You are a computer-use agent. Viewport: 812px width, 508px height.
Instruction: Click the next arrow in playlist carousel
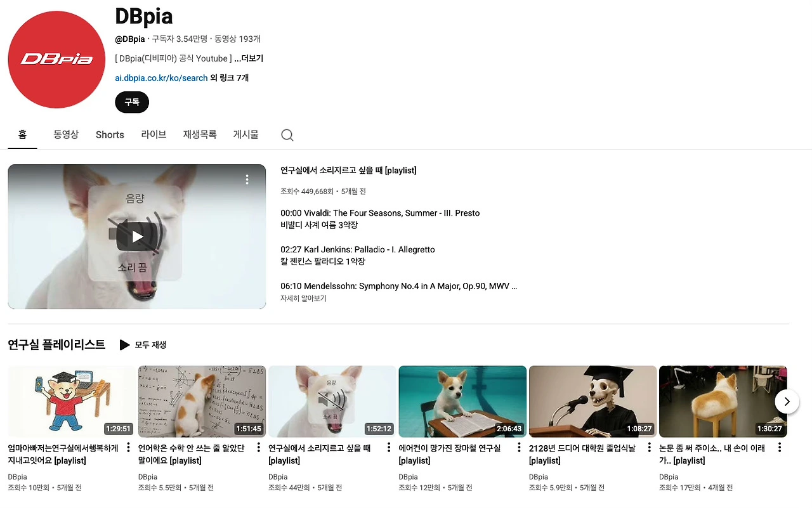tap(787, 401)
